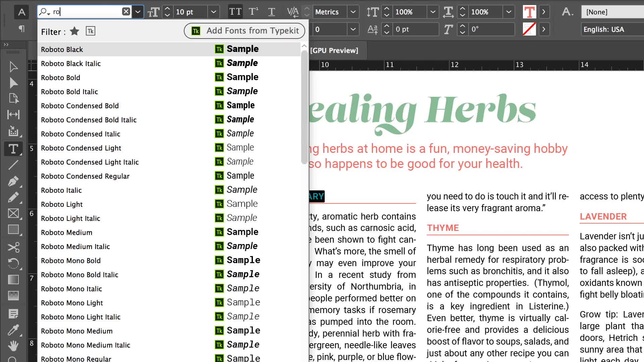Clear the font search field
The width and height of the screenshot is (644, 362).
[x=126, y=12]
